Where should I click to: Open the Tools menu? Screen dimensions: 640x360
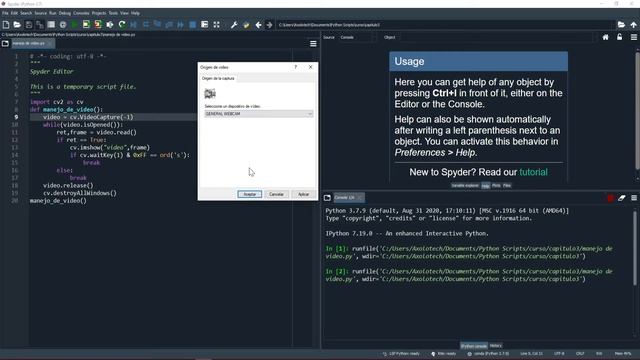[113, 13]
